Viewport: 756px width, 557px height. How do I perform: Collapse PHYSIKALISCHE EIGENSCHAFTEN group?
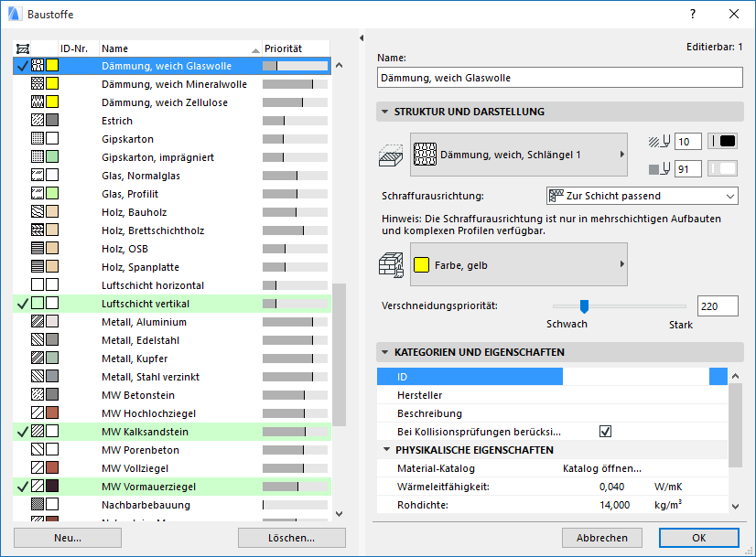tap(386, 450)
